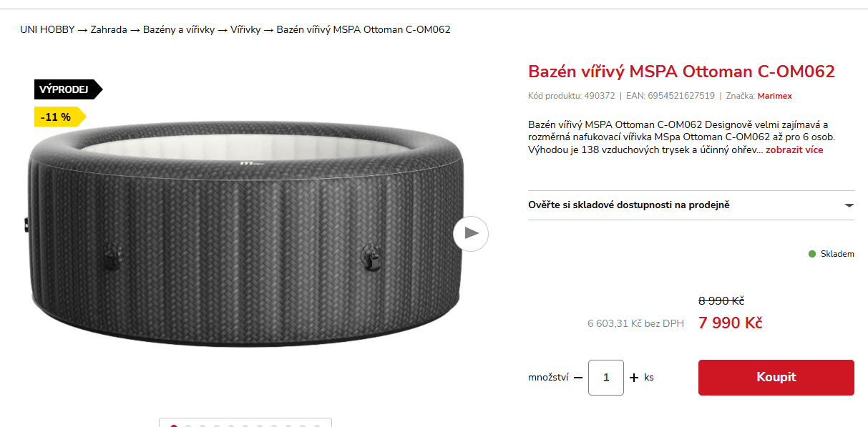Add product with the Koupit button
Screen dimensions: 868x427
(776, 378)
